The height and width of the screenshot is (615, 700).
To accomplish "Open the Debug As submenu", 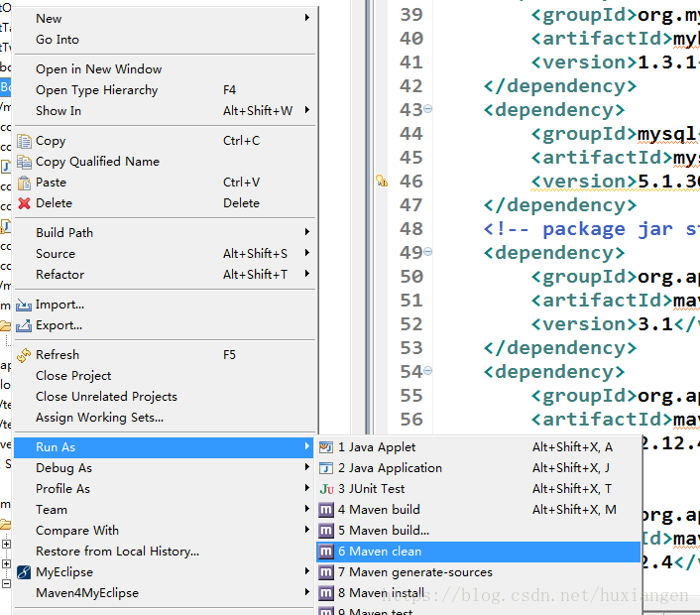I will (x=165, y=467).
